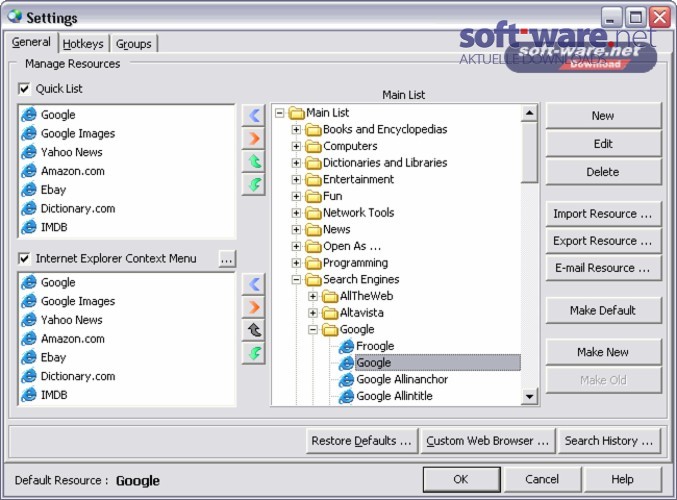Screen dimensions: 677x500
Task: Select Ebay icon in Context Menu list
Action: coord(29,358)
